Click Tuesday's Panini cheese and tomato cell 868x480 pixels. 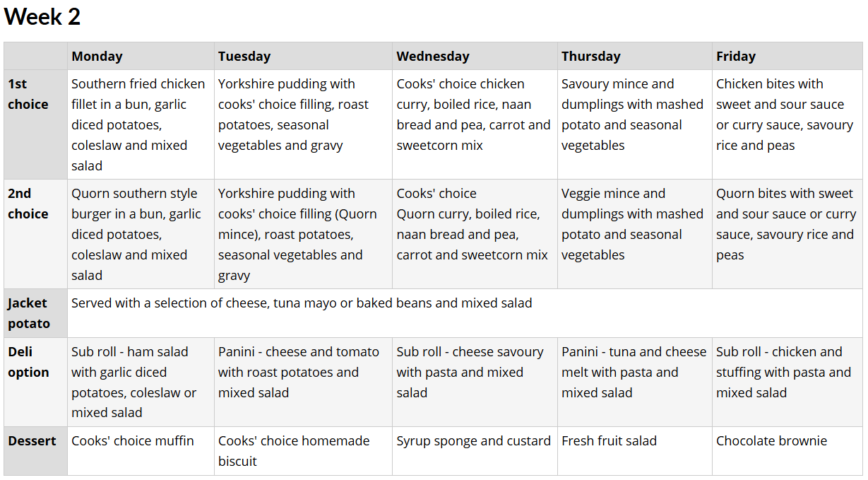(x=303, y=382)
